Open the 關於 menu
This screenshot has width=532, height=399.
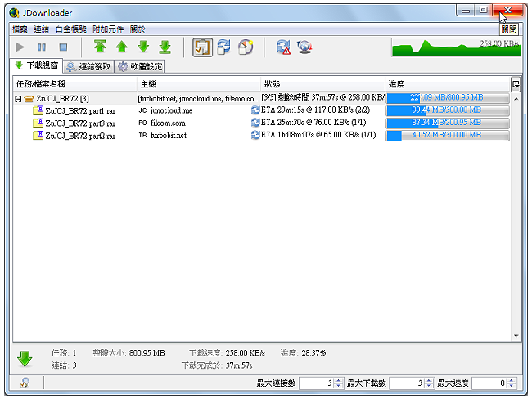pyautogui.click(x=138, y=29)
